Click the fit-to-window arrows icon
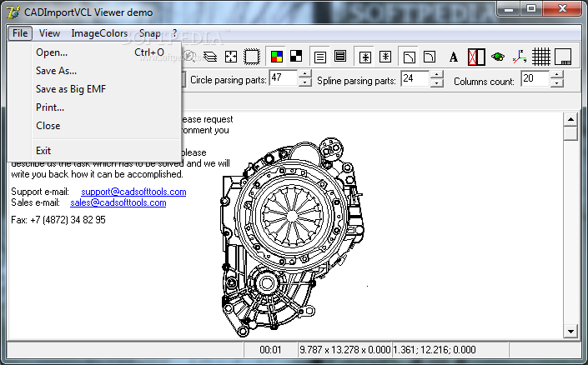 pyautogui.click(x=231, y=57)
